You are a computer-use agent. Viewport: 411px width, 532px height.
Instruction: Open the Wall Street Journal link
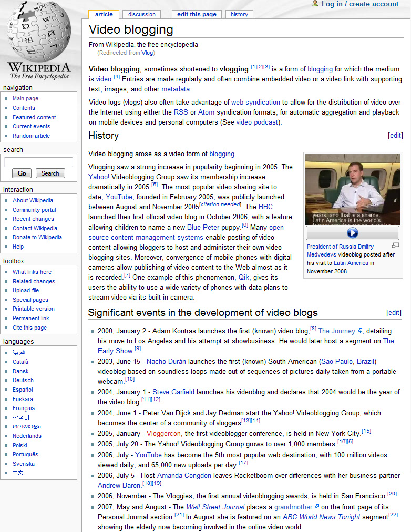(x=215, y=507)
